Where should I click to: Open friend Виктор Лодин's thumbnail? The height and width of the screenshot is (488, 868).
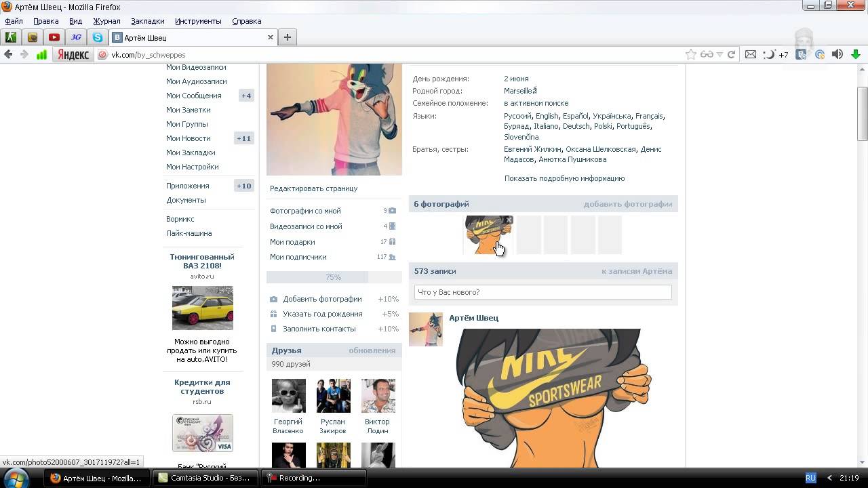tap(378, 396)
